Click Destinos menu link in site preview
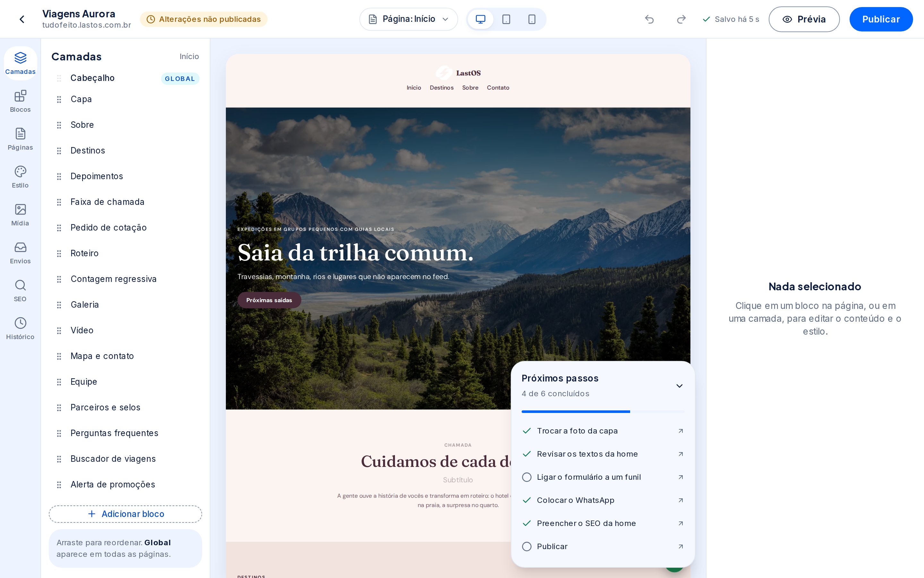The image size is (924, 578). click(x=441, y=88)
